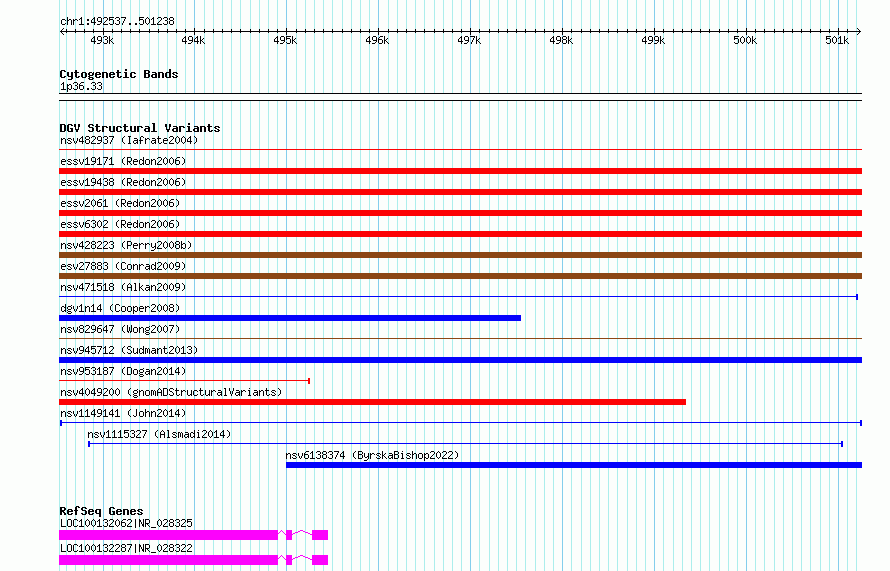The image size is (890, 571).
Task: Select the essv6302 (Redon2006) red bar
Action: [460, 234]
